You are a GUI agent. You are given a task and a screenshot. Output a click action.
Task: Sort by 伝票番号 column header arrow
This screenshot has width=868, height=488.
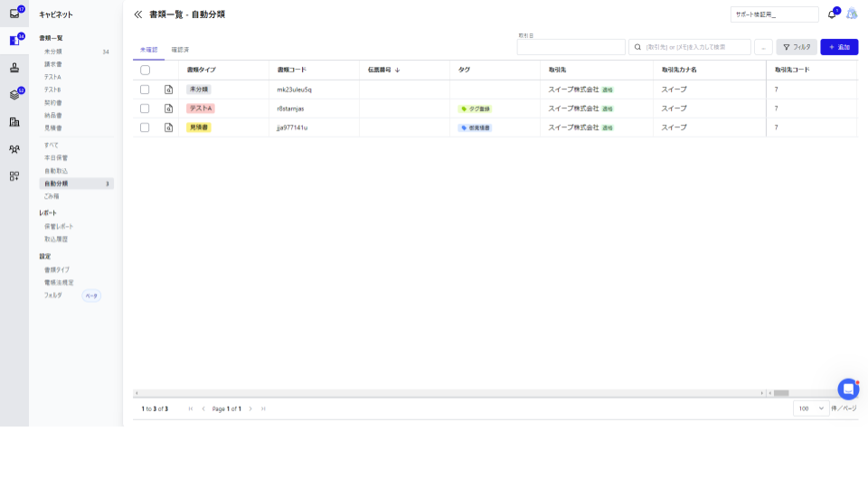[x=398, y=70]
